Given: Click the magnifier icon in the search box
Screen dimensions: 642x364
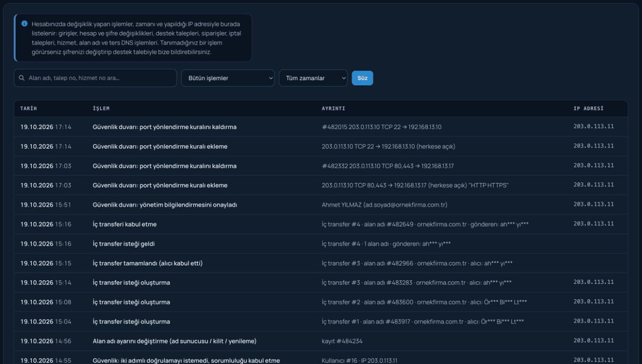Looking at the screenshot, I should point(22,78).
